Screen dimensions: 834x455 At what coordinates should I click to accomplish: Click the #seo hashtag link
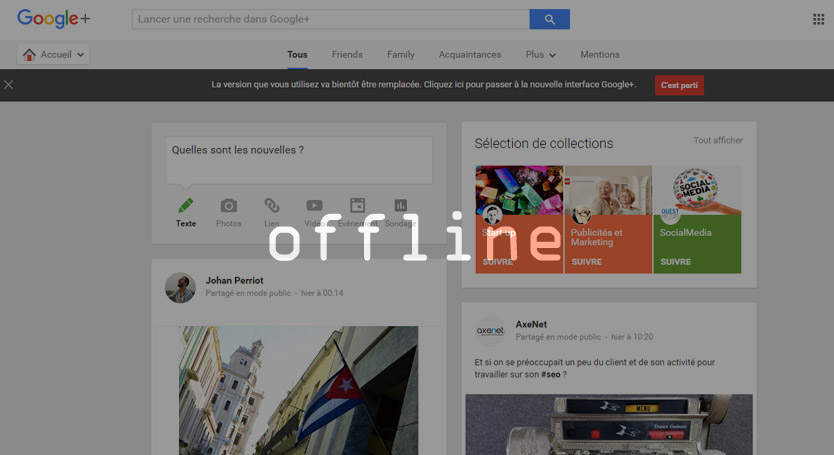click(551, 375)
